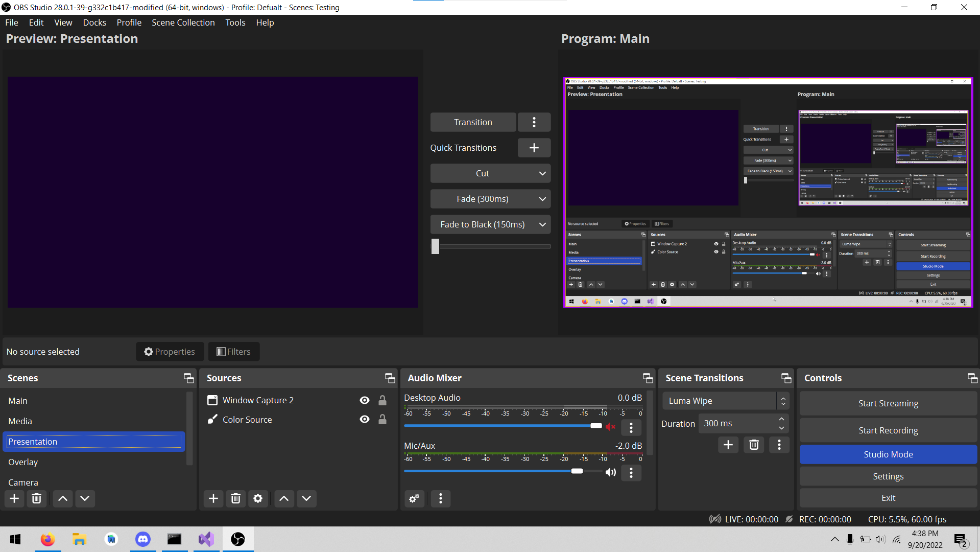The height and width of the screenshot is (552, 980).
Task: Open Visual Studio from the taskbar
Action: 206,539
